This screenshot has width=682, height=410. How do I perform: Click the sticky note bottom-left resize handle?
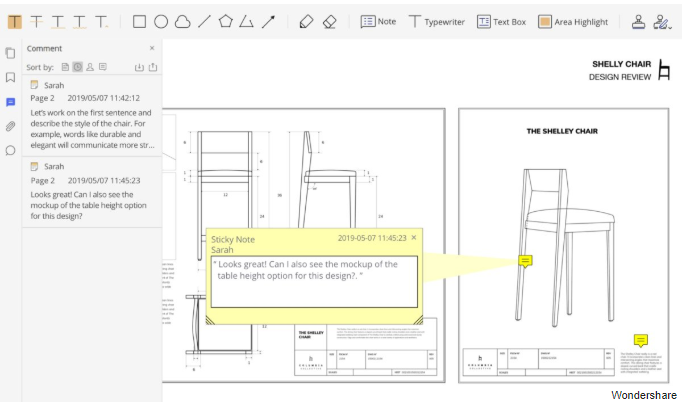point(210,320)
